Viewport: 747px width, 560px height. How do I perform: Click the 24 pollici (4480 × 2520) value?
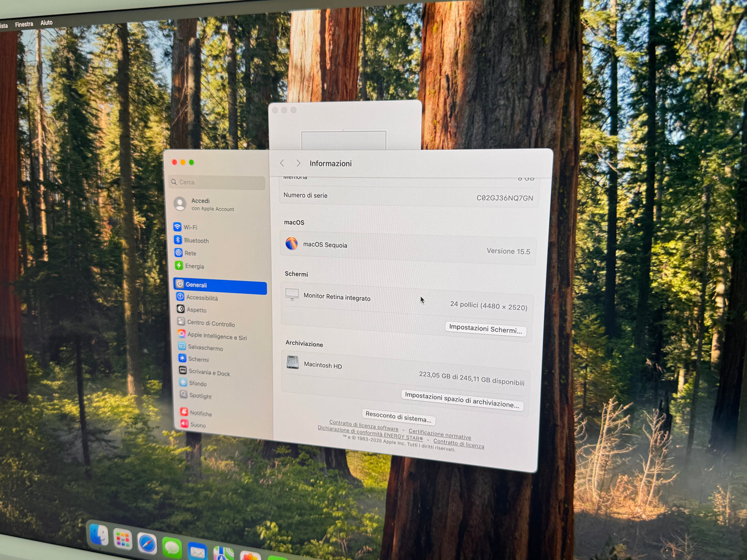tap(489, 306)
